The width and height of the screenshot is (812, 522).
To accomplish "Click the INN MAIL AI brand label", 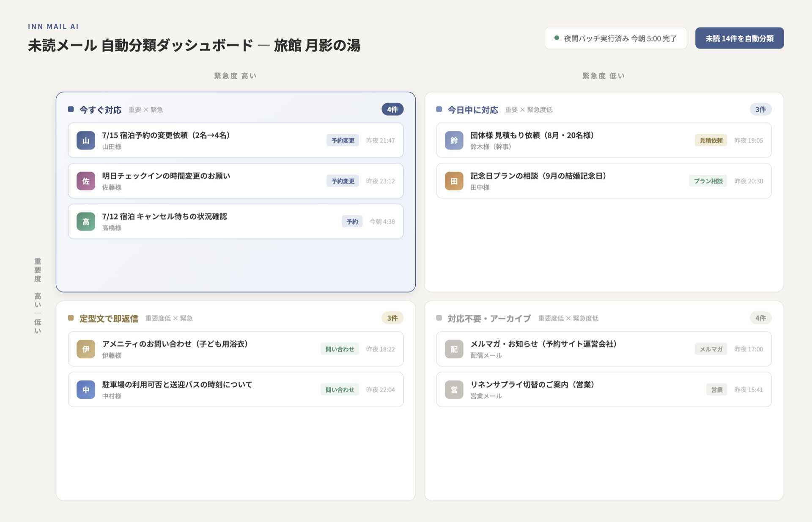I will (53, 26).
